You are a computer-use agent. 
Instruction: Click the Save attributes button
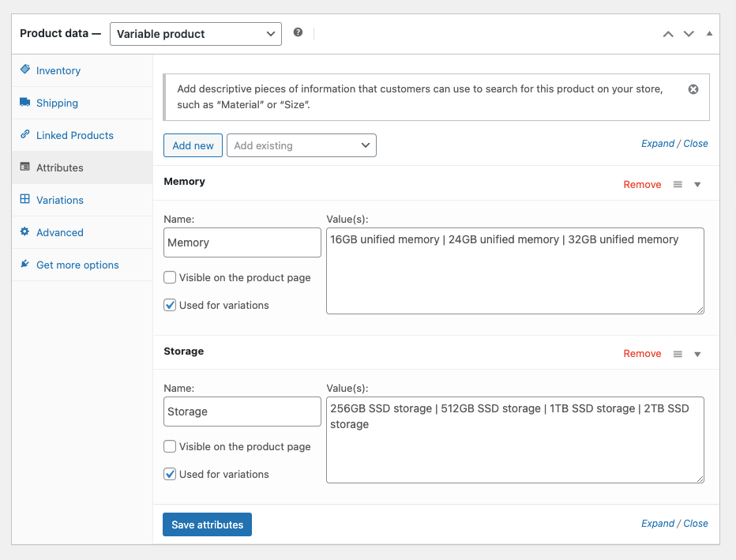[x=207, y=524]
